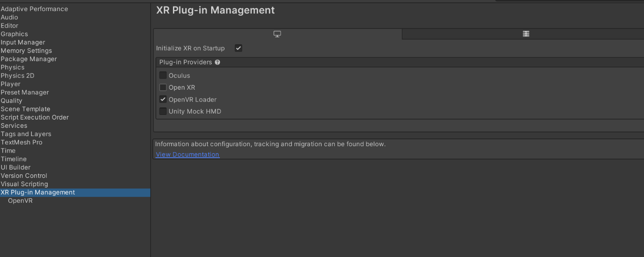
Task: Open the View Documentation link
Action: point(188,154)
